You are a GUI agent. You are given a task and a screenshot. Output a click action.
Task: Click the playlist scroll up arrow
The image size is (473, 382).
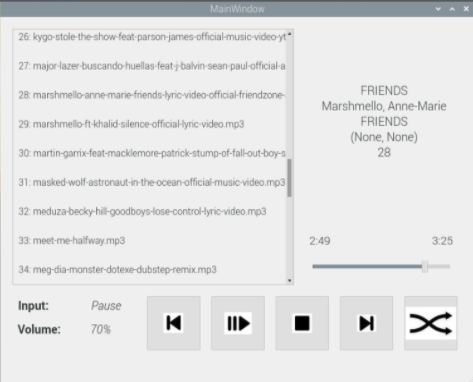(289, 34)
